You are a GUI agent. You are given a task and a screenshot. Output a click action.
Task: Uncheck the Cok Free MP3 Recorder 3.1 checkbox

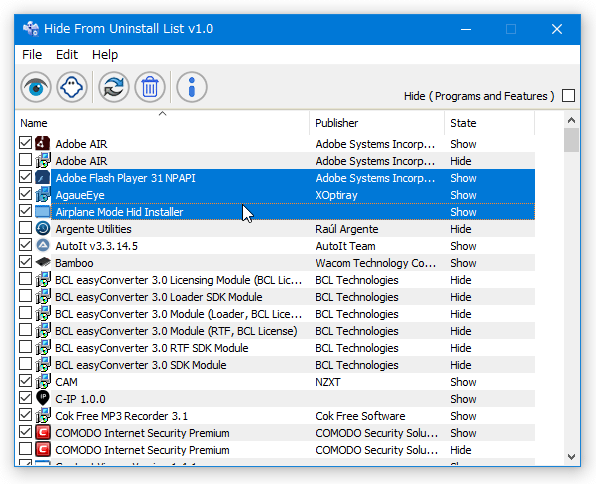[x=25, y=414]
